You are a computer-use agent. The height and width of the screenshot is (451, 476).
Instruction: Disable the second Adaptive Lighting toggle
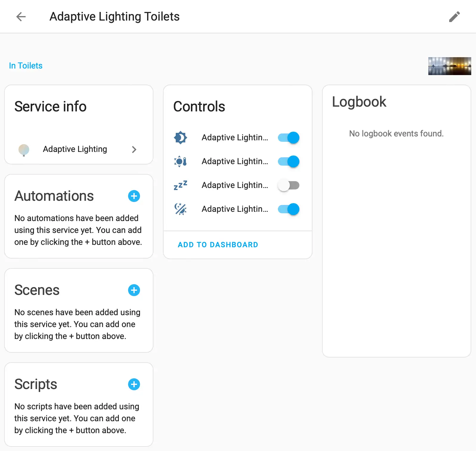(x=288, y=161)
